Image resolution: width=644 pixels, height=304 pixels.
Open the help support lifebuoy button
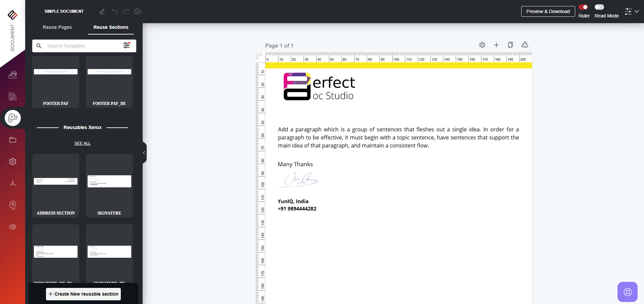(627, 292)
